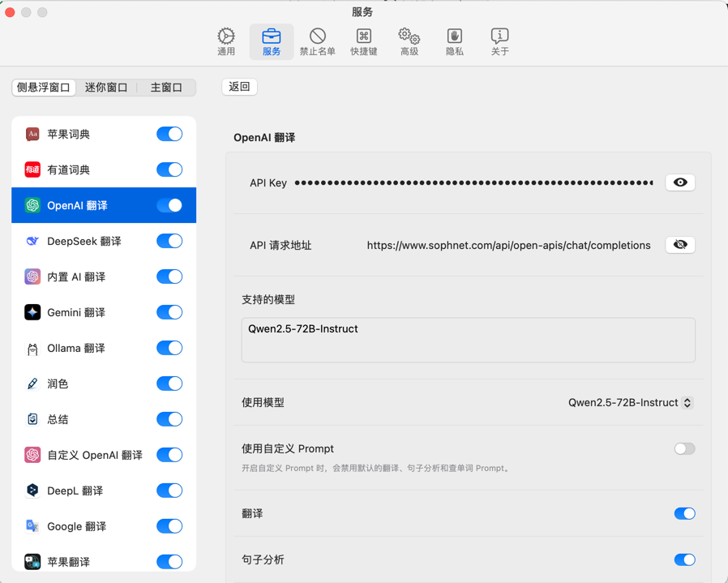Click the OpenAI 翻译 green logo icon
Viewport: 728px width, 583px height.
coord(32,205)
